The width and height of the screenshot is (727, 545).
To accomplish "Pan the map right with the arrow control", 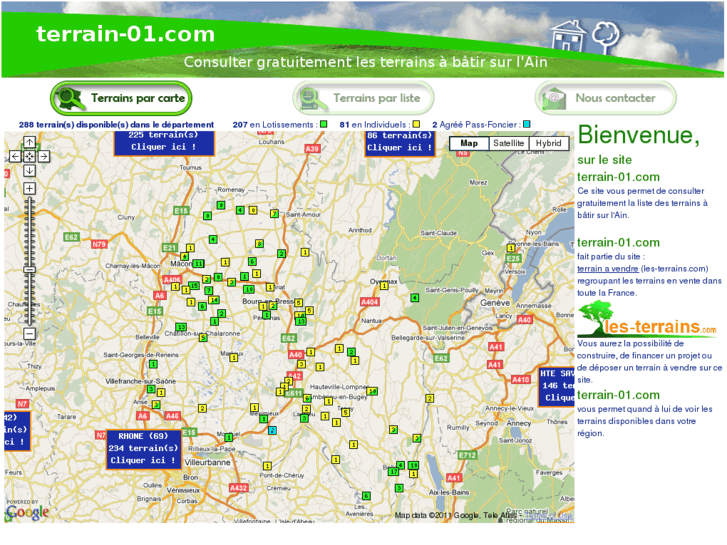I will coord(44,156).
